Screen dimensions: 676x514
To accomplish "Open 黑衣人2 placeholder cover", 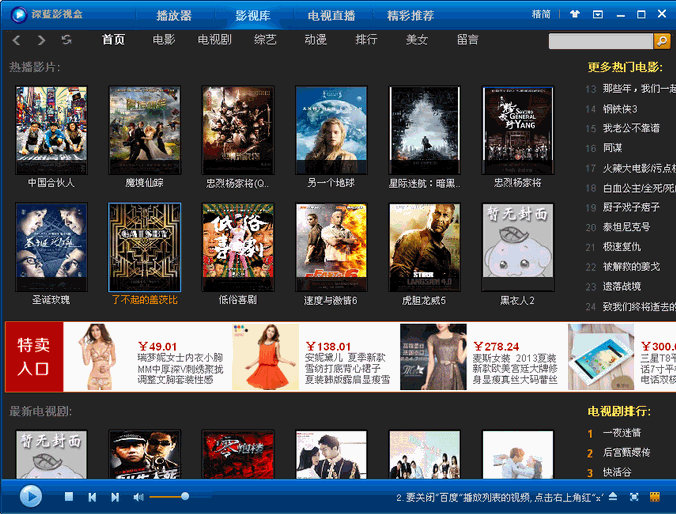I will 518,247.
